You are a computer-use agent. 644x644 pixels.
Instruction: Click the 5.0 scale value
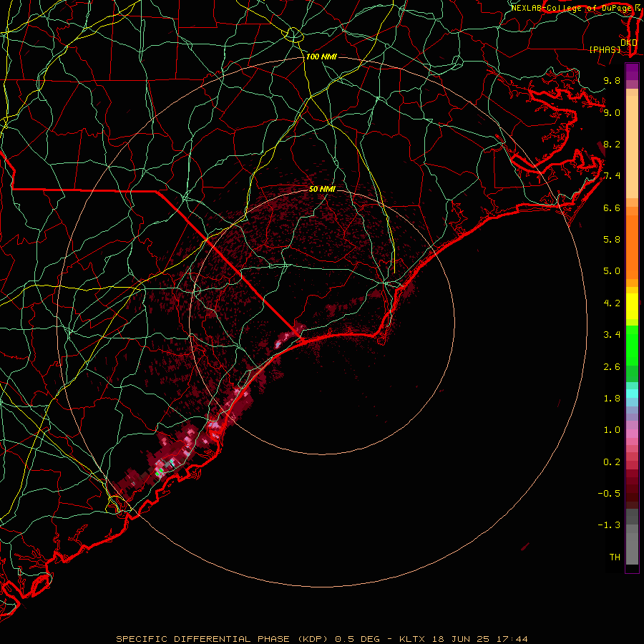612,271
